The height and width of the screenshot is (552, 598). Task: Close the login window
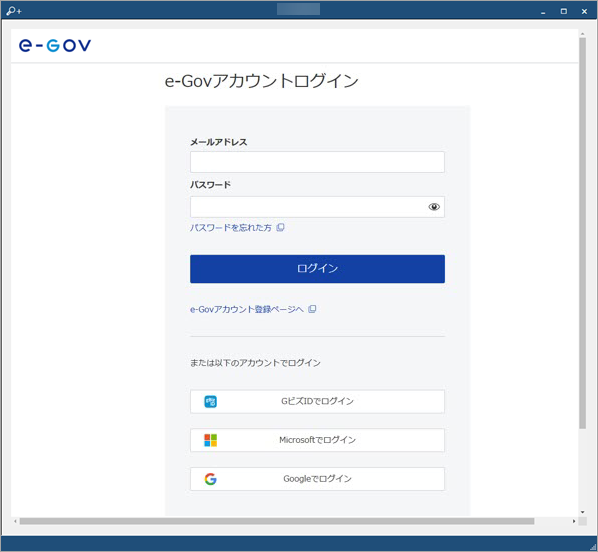[584, 11]
